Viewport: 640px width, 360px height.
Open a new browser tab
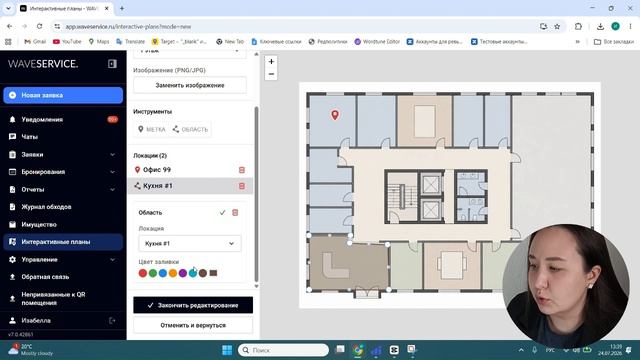pos(122,8)
